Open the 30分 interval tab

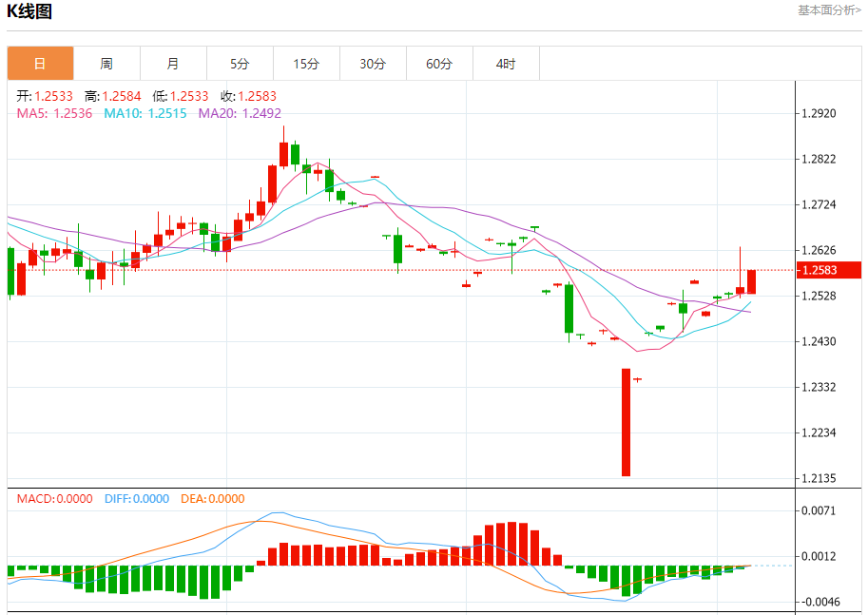pyautogui.click(x=373, y=64)
